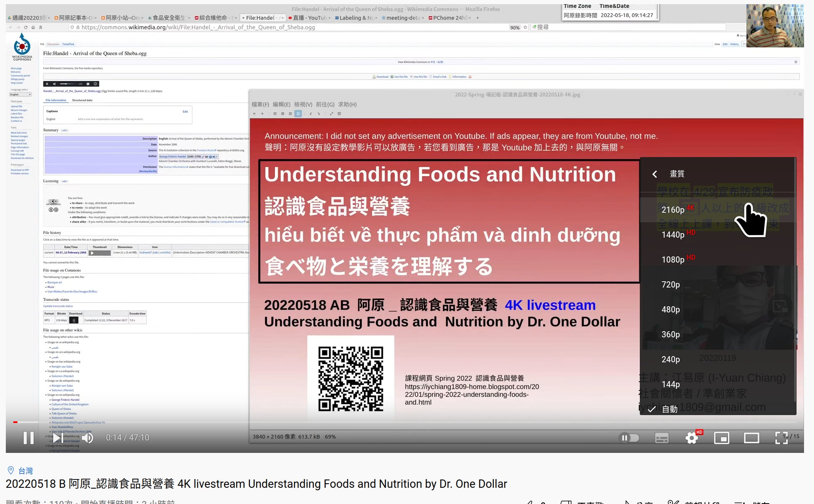Open 編輯(E) menu in image viewer
The height and width of the screenshot is (504, 814).
(281, 104)
